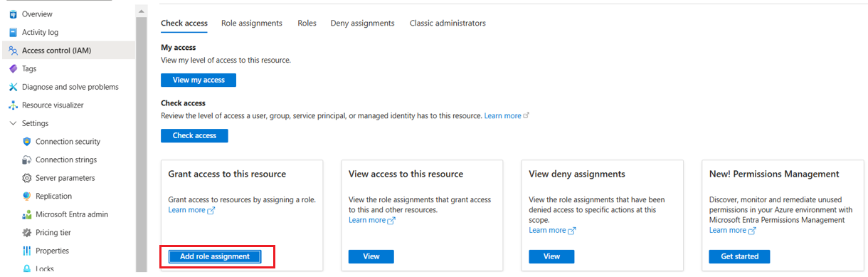This screenshot has width=868, height=277.
Task: Click the Connection strings icon
Action: (27, 160)
